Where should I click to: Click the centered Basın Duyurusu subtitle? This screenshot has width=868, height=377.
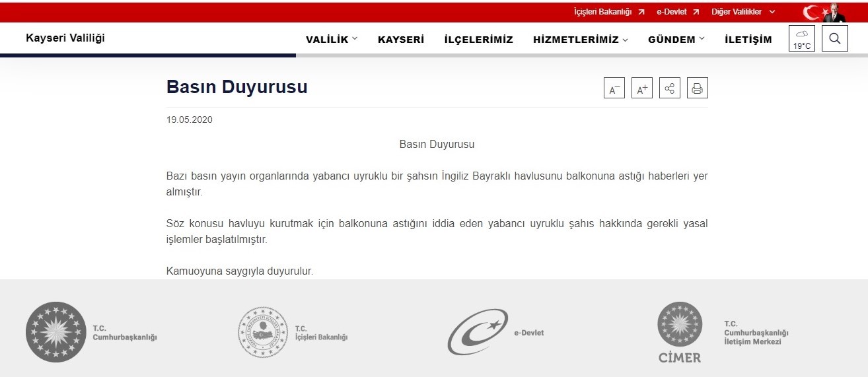click(x=437, y=144)
